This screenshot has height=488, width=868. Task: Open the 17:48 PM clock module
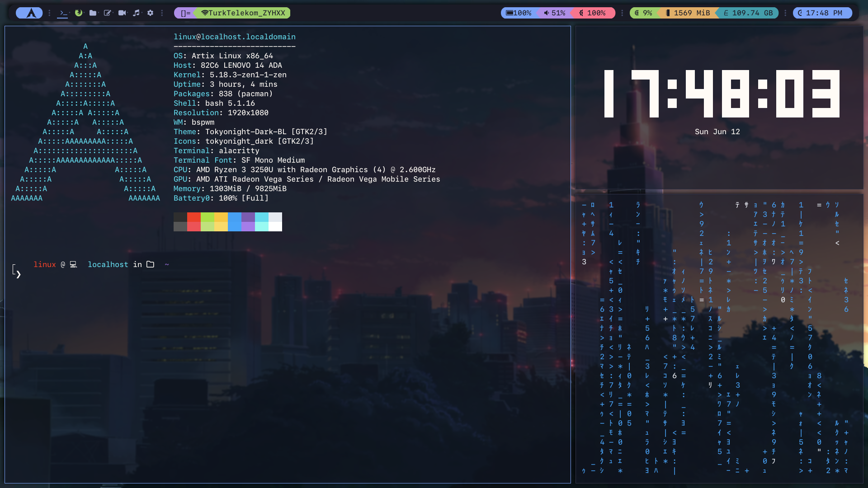822,13
